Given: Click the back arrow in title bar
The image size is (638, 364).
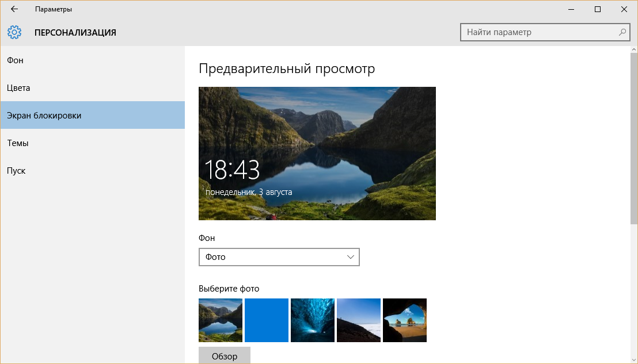Looking at the screenshot, I should click(14, 9).
